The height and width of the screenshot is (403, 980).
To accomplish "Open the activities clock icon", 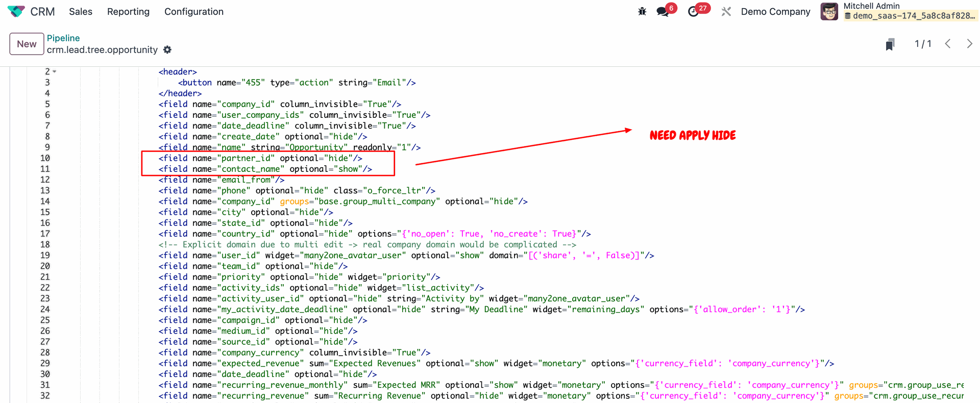I will point(693,11).
